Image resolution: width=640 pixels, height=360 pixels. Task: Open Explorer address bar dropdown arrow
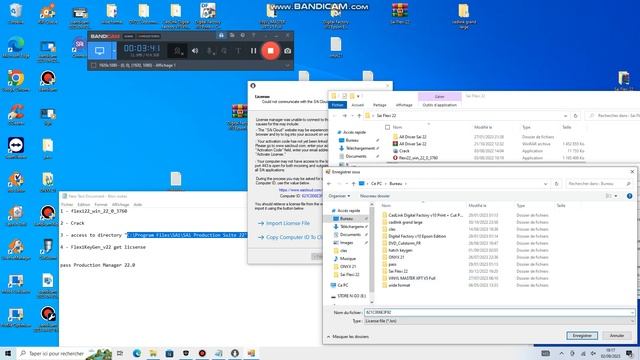click(565, 116)
